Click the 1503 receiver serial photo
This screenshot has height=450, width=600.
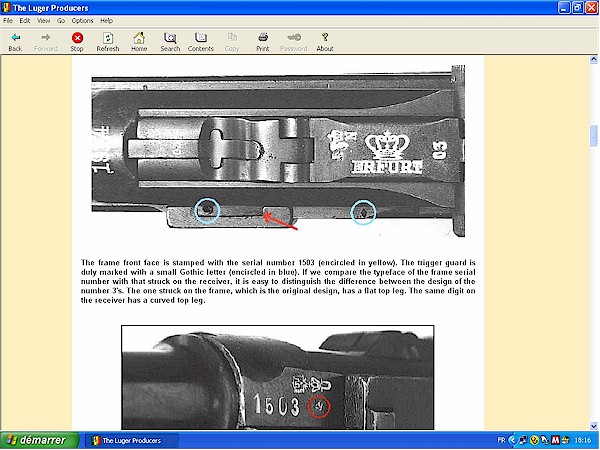coord(277,377)
